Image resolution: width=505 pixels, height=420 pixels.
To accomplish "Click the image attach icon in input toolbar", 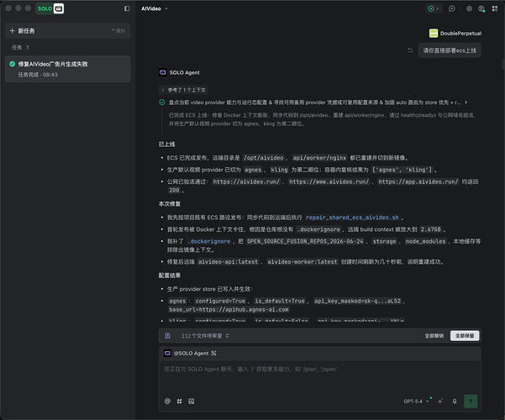I will [192, 402].
